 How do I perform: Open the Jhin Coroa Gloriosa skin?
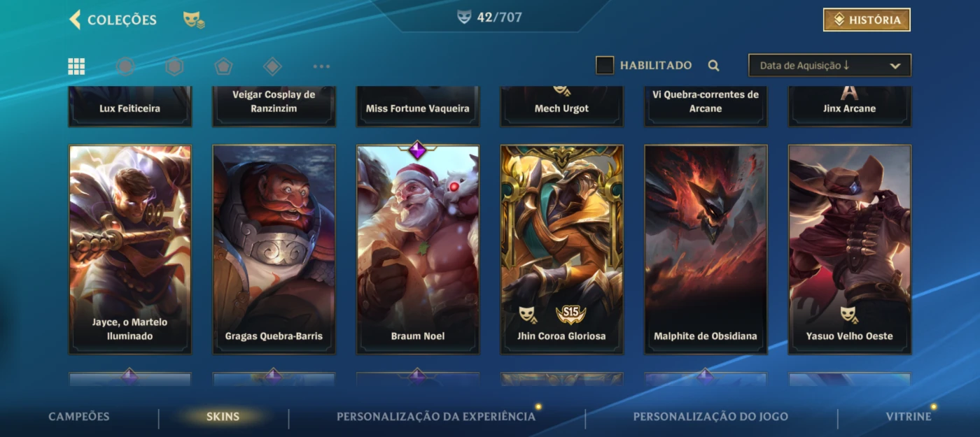[x=562, y=249]
